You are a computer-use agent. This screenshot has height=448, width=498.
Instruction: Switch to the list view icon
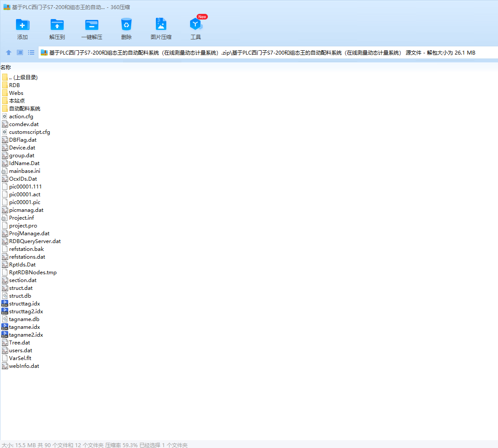click(31, 52)
